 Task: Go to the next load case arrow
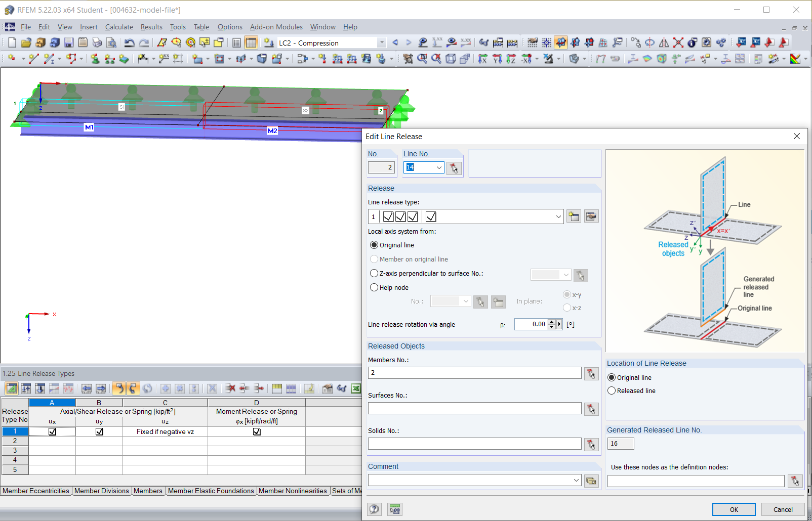tap(409, 43)
